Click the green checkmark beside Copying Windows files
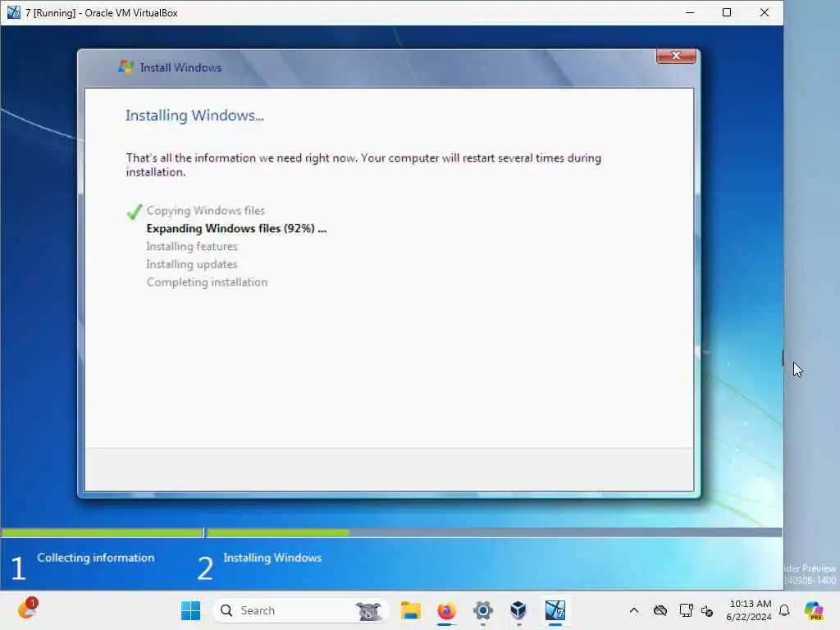This screenshot has width=840, height=630. click(135, 212)
